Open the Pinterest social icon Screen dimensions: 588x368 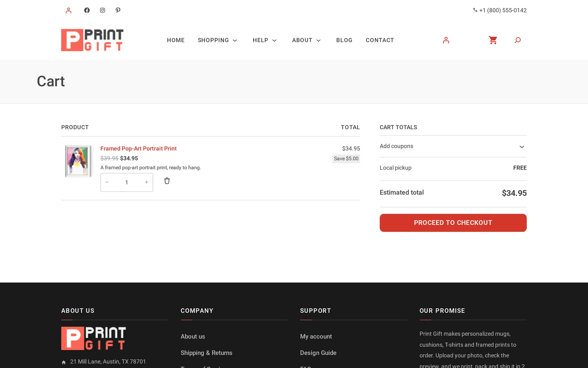coord(118,10)
